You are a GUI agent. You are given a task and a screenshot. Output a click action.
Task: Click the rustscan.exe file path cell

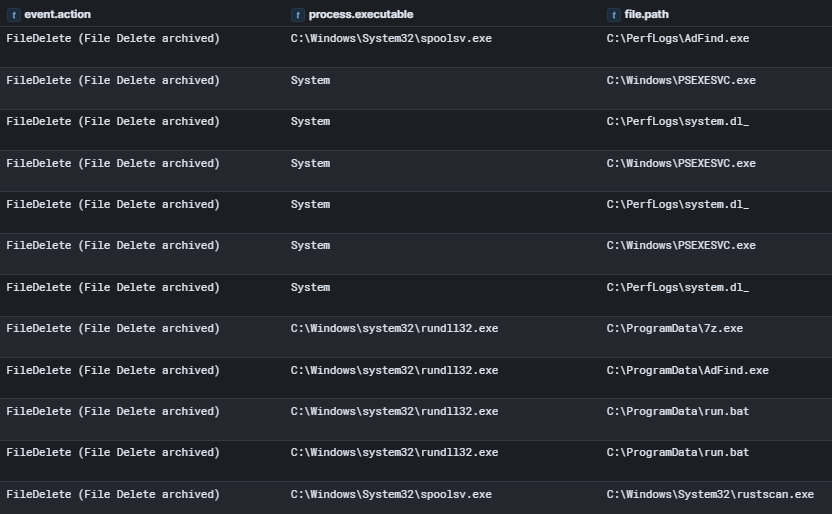[710, 494]
